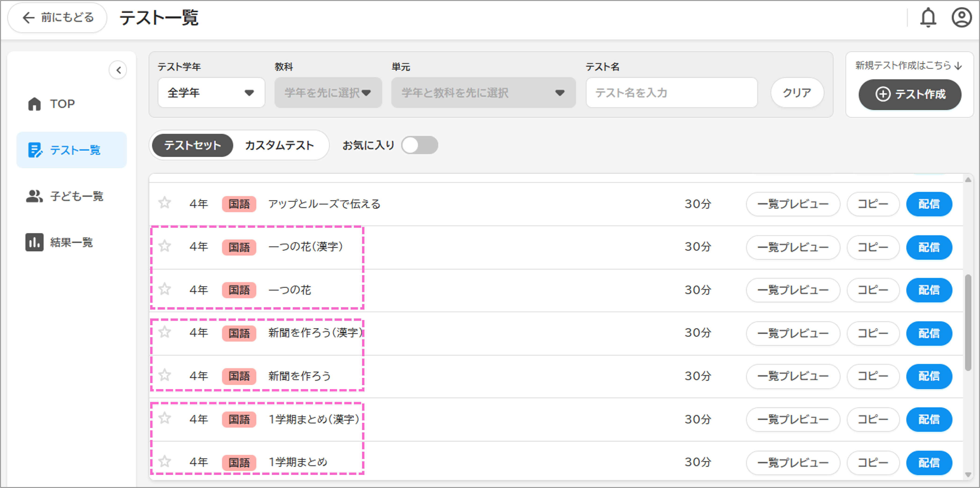This screenshot has height=488, width=980.
Task: Click the test list vertical scrollbar
Action: pyautogui.click(x=968, y=322)
